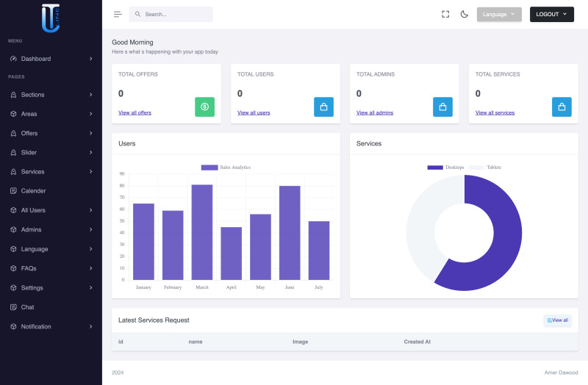Viewport: 588px width, 385px height.
Task: Expand the Sections sidebar submenu chevron
Action: tap(91, 95)
